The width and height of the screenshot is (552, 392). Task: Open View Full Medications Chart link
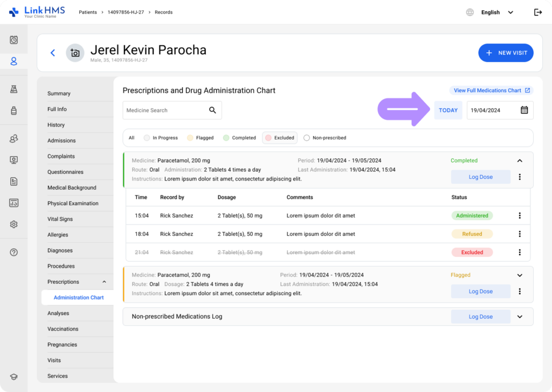491,90
